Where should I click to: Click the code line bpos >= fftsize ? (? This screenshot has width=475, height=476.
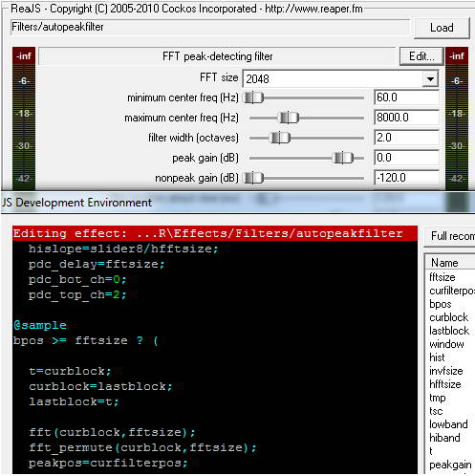coord(86,340)
